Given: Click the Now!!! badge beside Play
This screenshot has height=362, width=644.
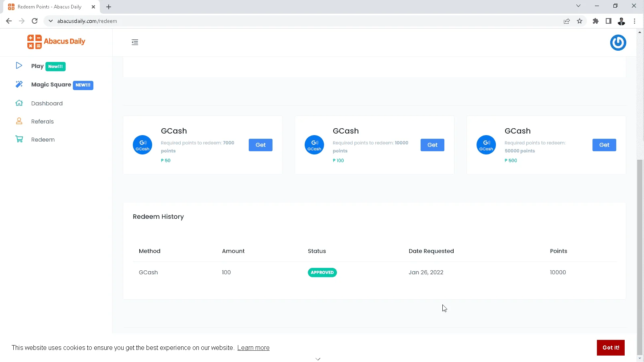Looking at the screenshot, I should (x=56, y=66).
